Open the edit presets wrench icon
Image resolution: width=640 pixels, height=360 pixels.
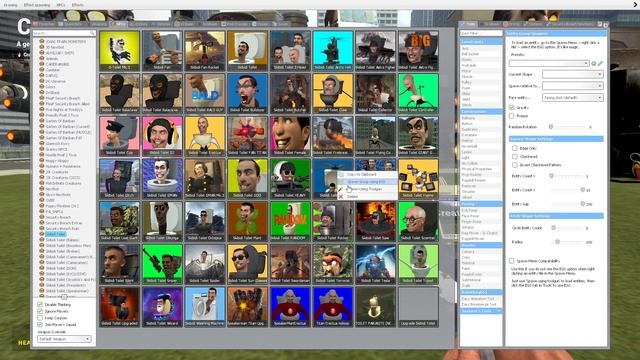tap(600, 63)
